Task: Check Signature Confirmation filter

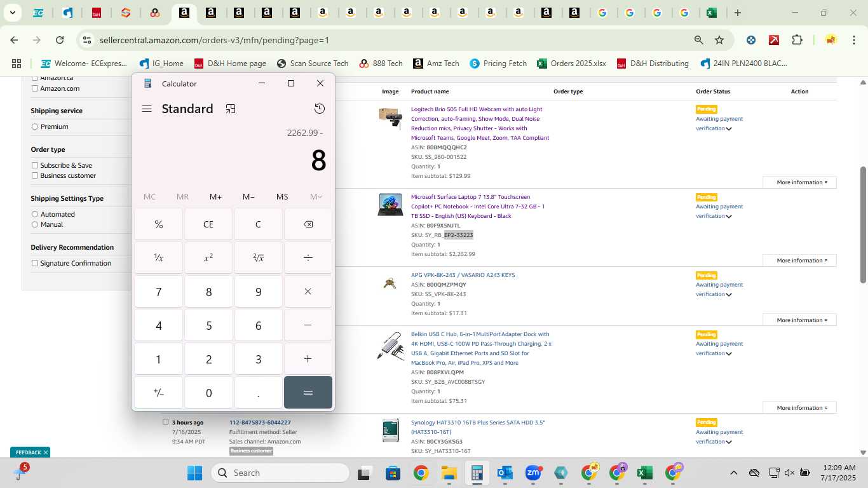Action: (x=35, y=263)
